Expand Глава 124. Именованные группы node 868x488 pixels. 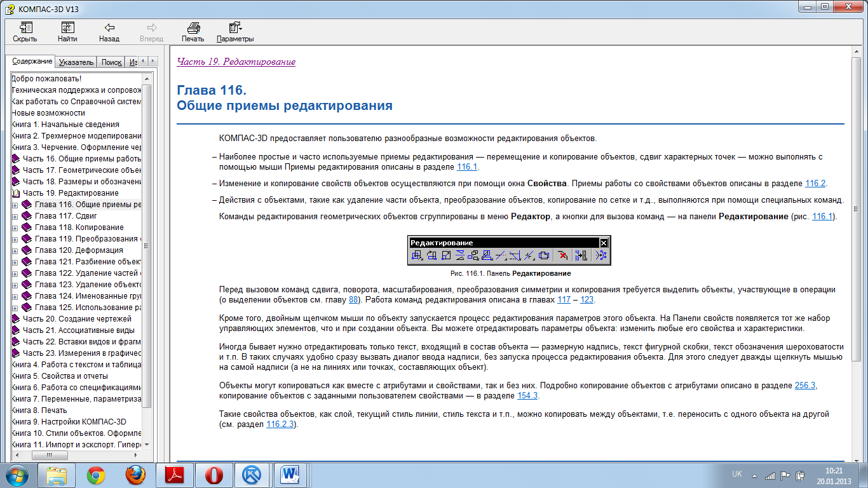click(x=15, y=296)
